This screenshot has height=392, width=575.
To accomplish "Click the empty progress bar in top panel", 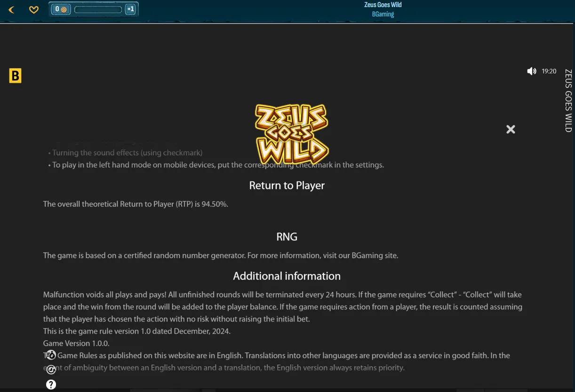I will click(98, 9).
